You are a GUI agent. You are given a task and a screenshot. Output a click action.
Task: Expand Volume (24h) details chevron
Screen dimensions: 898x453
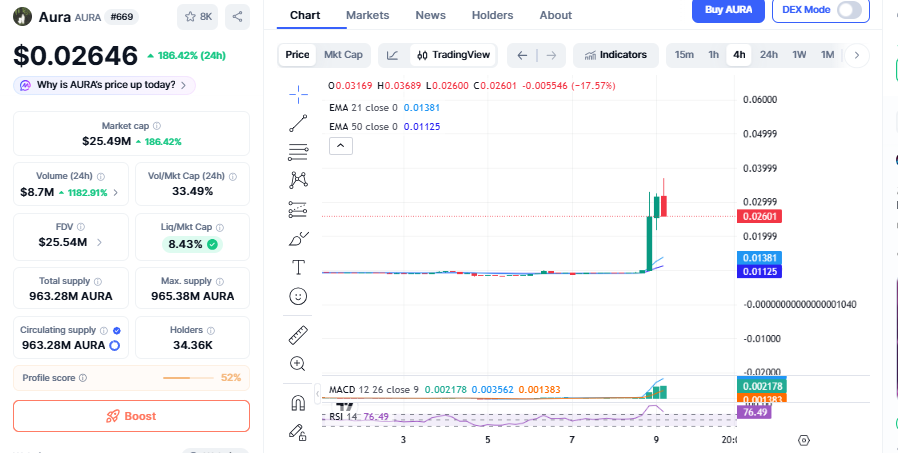(x=116, y=193)
